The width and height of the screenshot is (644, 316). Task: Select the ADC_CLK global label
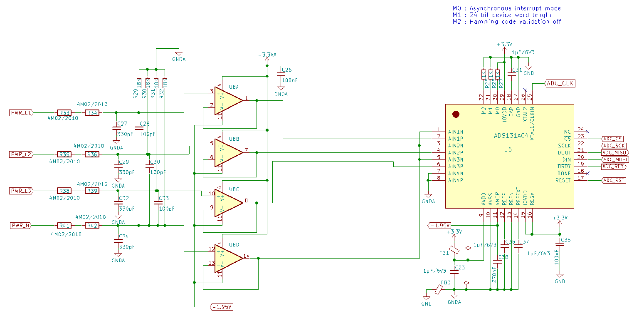tap(560, 83)
